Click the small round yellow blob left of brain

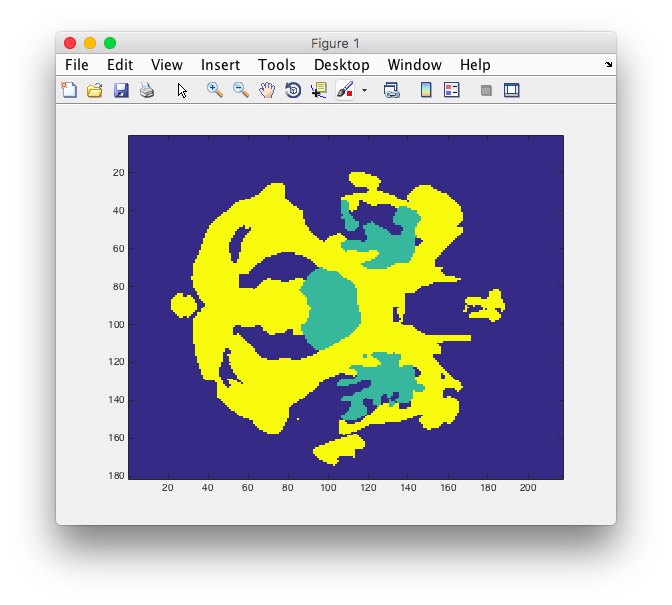click(184, 305)
